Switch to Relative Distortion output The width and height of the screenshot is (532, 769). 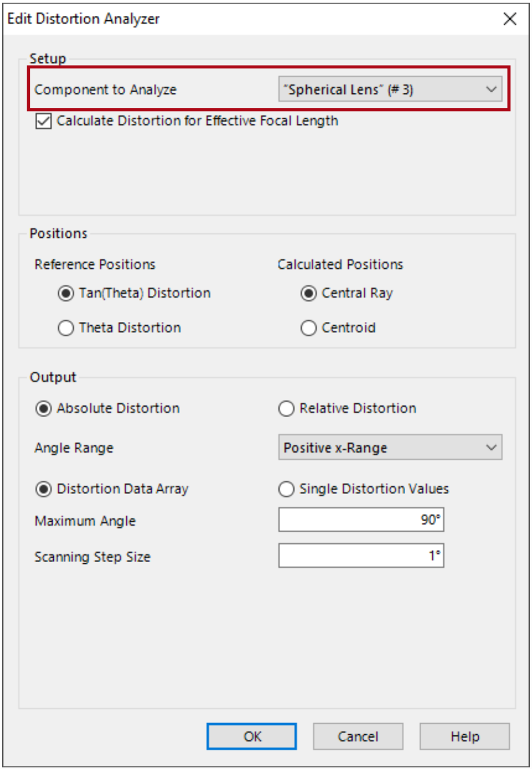pos(286,408)
